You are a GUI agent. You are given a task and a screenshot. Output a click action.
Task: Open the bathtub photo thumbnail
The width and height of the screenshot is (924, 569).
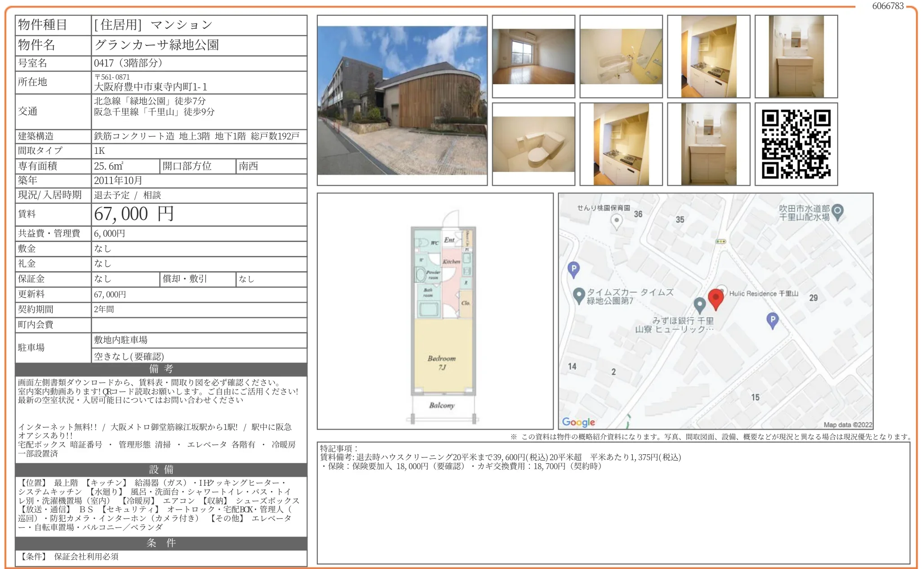pyautogui.click(x=621, y=56)
